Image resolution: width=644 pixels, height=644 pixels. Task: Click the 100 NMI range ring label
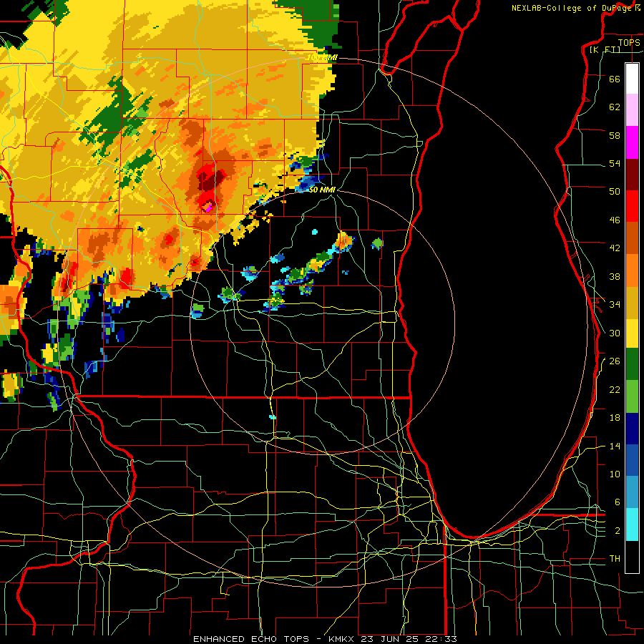[323, 57]
